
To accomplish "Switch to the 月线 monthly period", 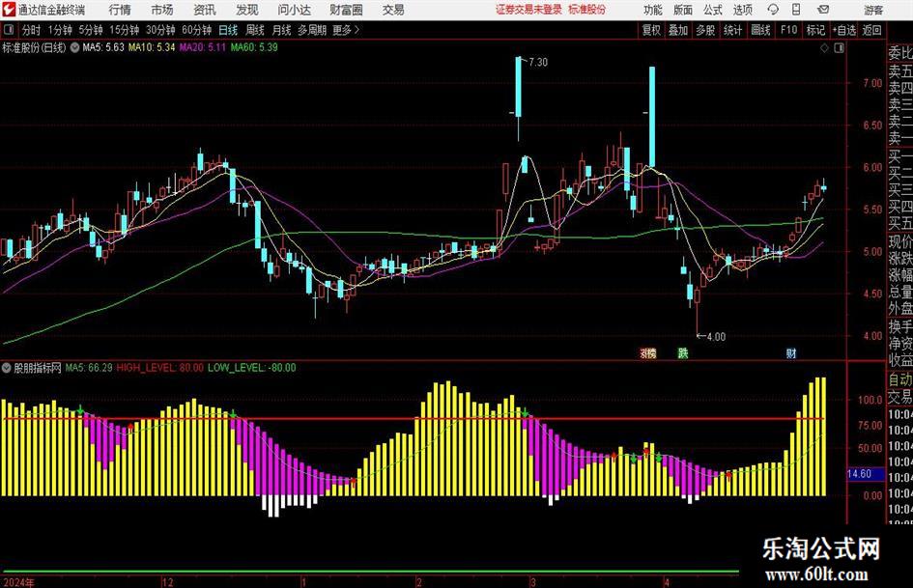I will (x=282, y=30).
